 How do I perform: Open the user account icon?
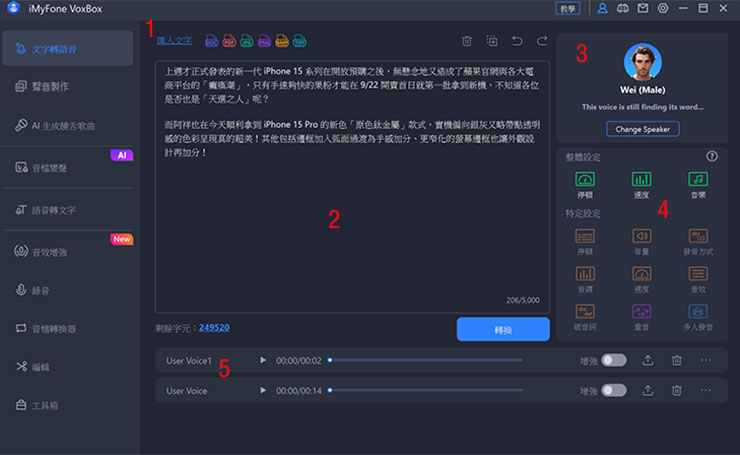(602, 8)
